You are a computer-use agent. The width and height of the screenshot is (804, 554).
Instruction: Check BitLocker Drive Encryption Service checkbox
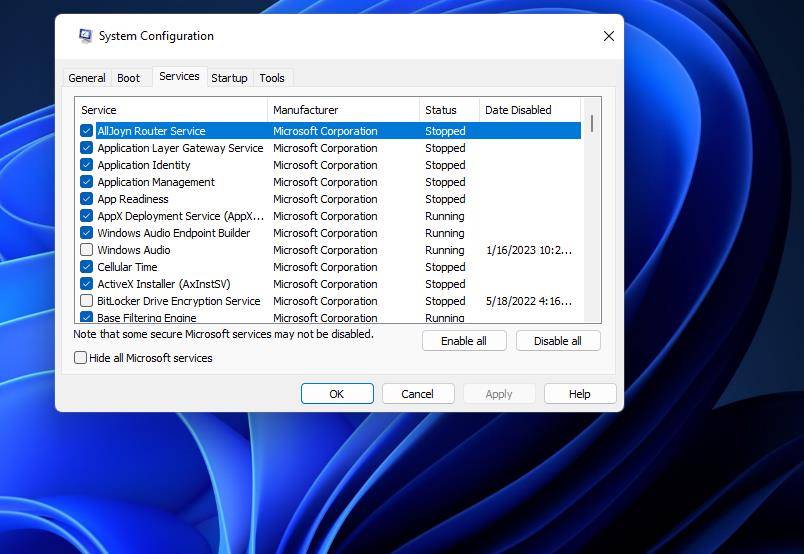tap(87, 301)
